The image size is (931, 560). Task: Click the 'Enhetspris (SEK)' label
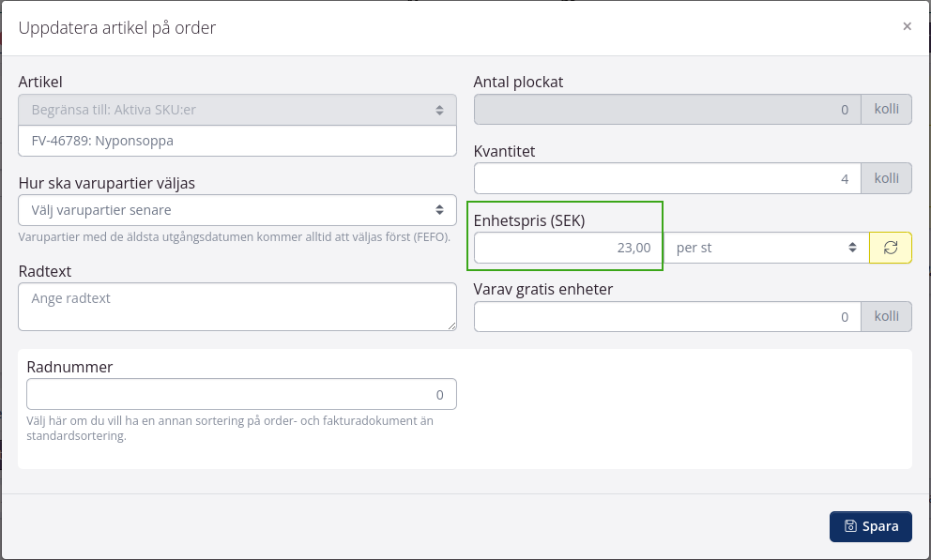tap(529, 220)
